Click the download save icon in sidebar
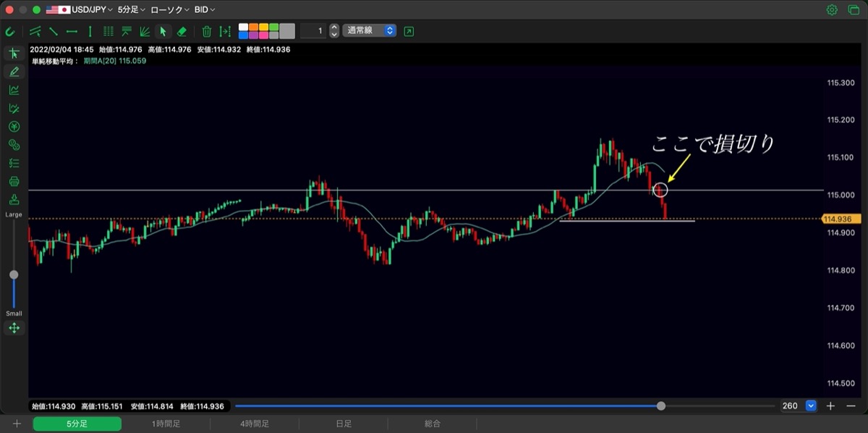This screenshot has width=868, height=433. pyautogui.click(x=14, y=199)
